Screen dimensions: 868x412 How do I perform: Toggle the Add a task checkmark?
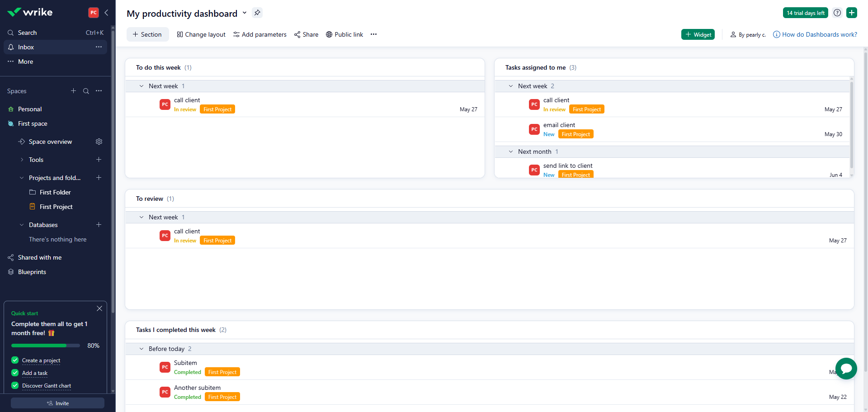click(15, 373)
